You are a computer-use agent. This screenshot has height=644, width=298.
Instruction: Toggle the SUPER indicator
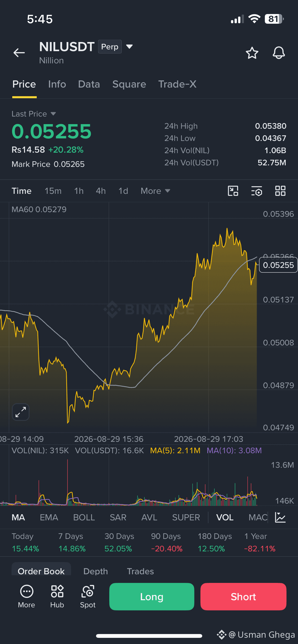pyautogui.click(x=186, y=517)
